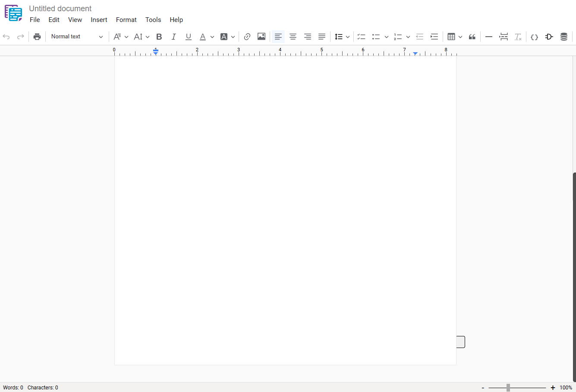Click the font size icon

[138, 37]
